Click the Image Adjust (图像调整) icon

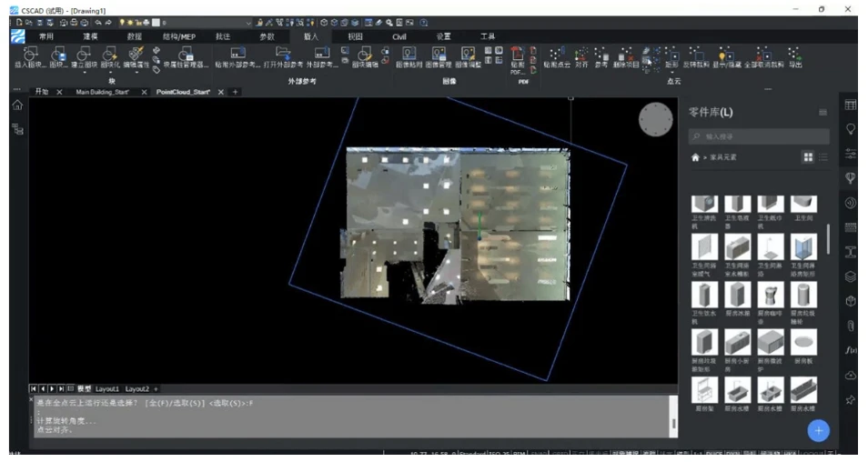point(468,54)
